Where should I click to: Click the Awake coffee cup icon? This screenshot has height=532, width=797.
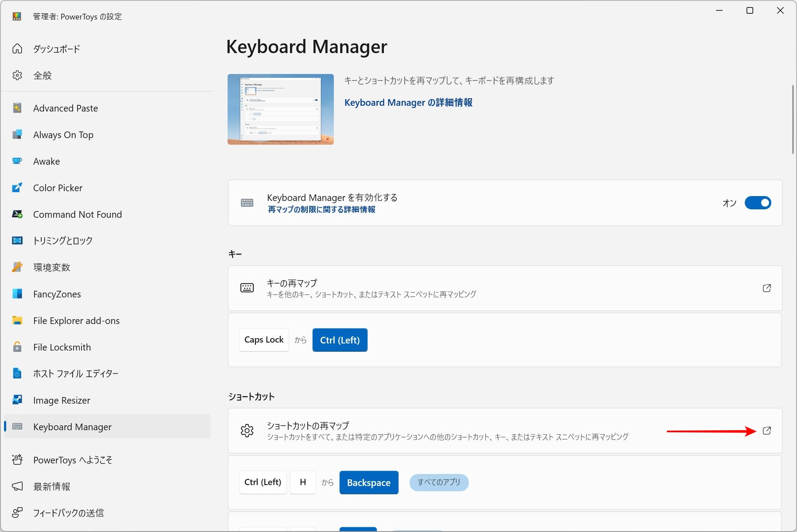pyautogui.click(x=17, y=161)
